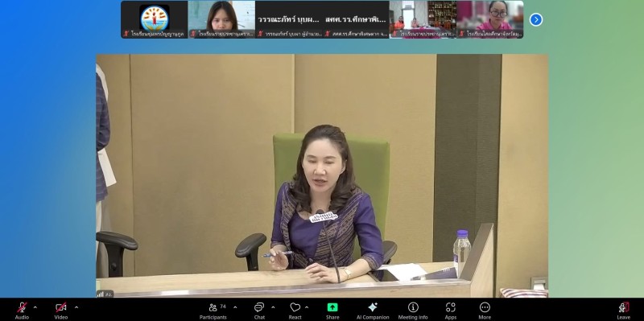The width and height of the screenshot is (644, 321).
Task: Open the React heart icon
Action: coord(295,307)
